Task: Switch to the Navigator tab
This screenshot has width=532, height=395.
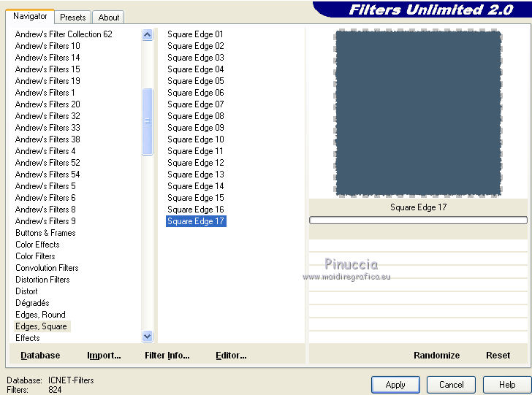Action: click(30, 16)
